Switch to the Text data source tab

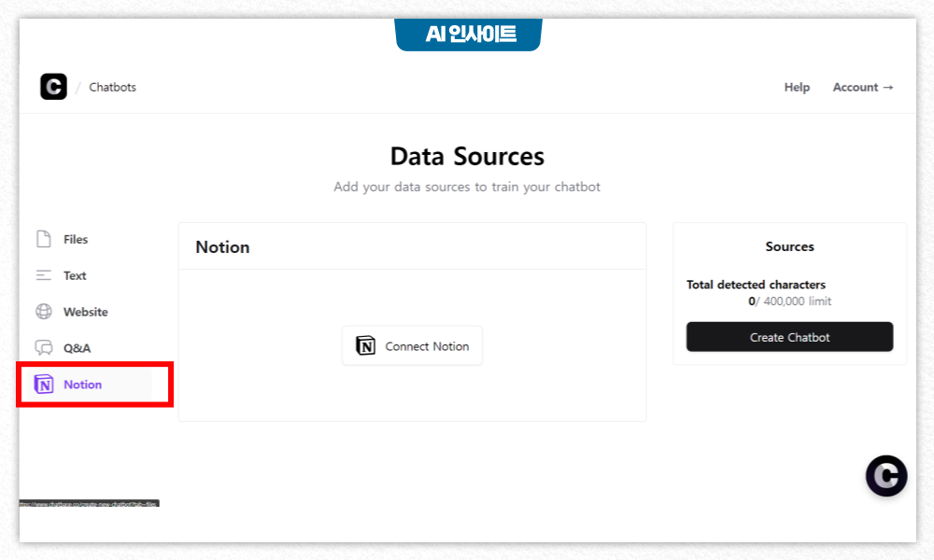point(75,275)
